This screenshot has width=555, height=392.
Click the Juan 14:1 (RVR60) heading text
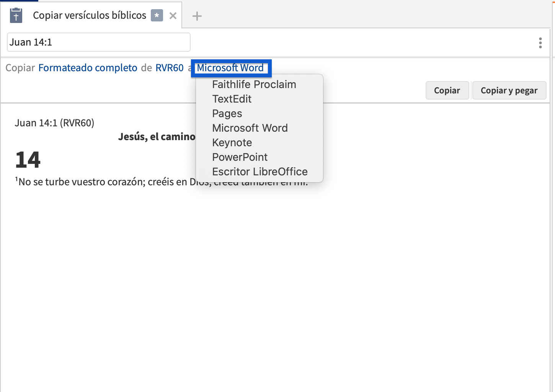click(x=54, y=123)
